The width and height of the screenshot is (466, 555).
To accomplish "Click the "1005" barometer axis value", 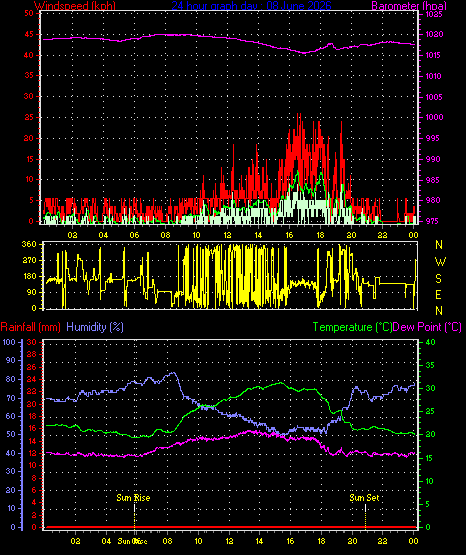I will tap(434, 97).
